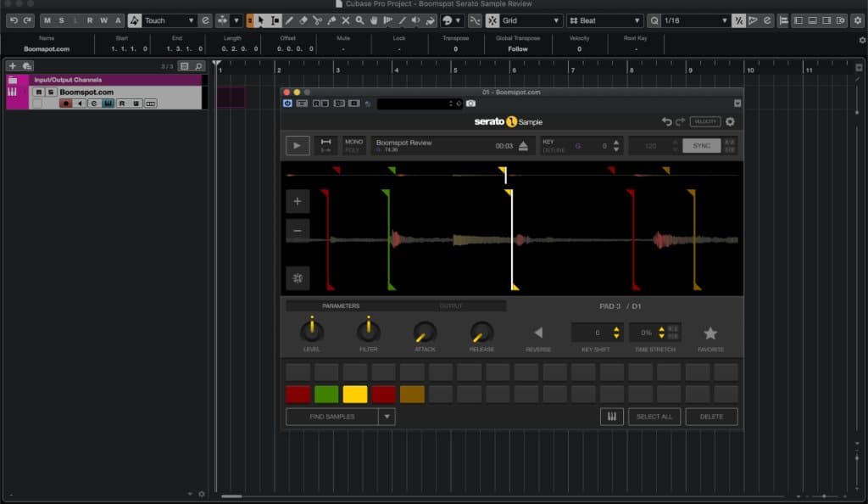Trigger the green sample pad
This screenshot has width=868, height=504.
point(326,395)
